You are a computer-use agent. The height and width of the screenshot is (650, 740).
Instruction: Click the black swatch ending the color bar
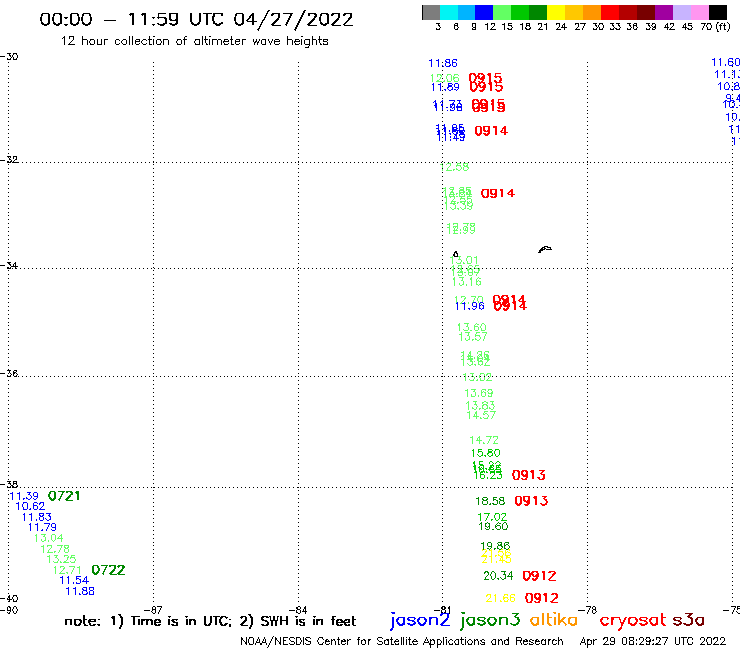click(x=717, y=12)
